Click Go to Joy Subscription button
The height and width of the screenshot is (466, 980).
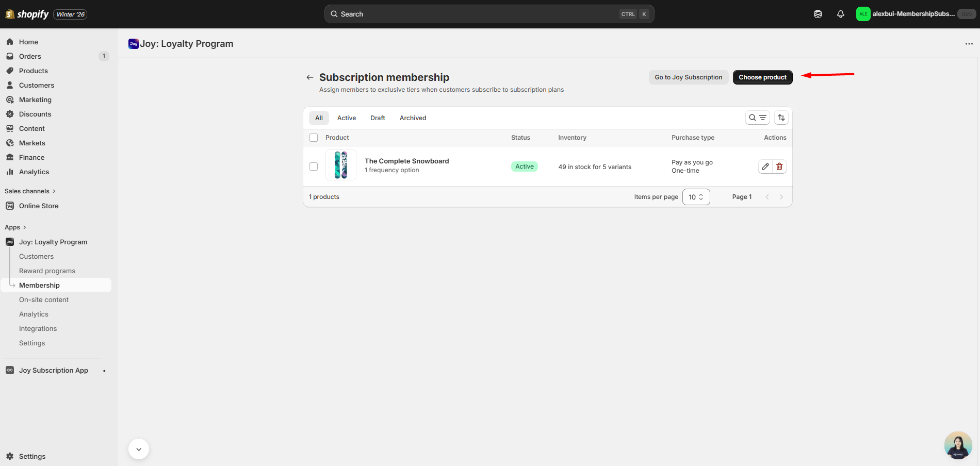[688, 77]
